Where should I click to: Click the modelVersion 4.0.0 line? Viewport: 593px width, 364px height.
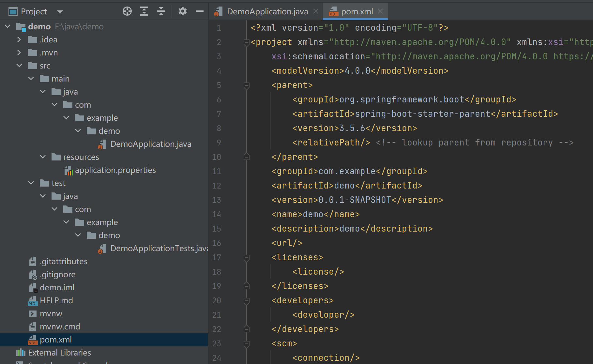point(360,71)
